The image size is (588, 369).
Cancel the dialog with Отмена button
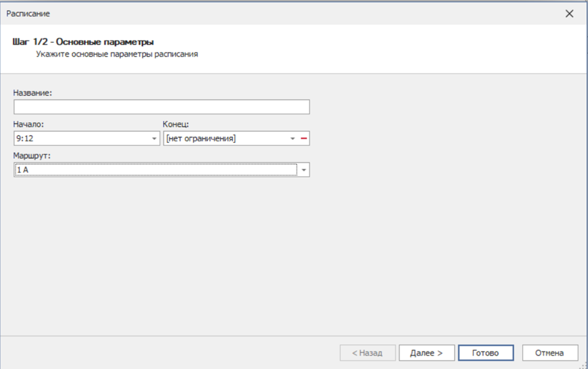point(549,353)
